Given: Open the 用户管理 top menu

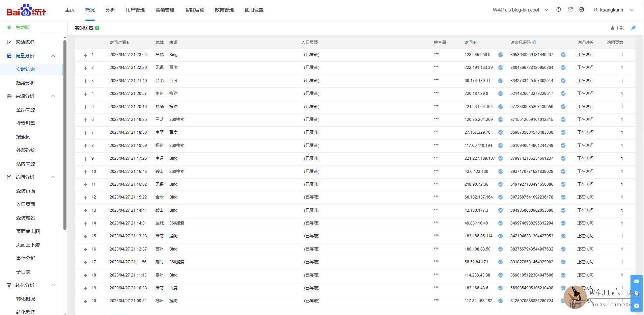Looking at the screenshot, I should [135, 10].
